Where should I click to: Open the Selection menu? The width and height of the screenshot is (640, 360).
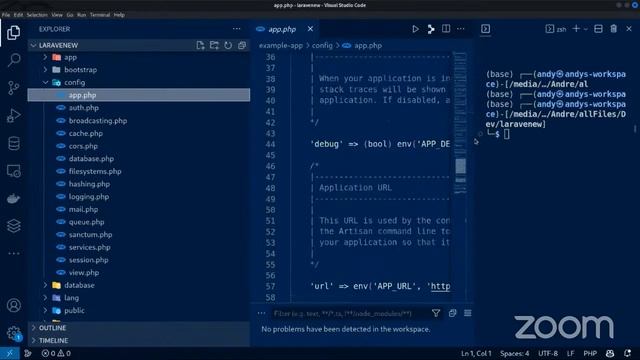point(37,15)
